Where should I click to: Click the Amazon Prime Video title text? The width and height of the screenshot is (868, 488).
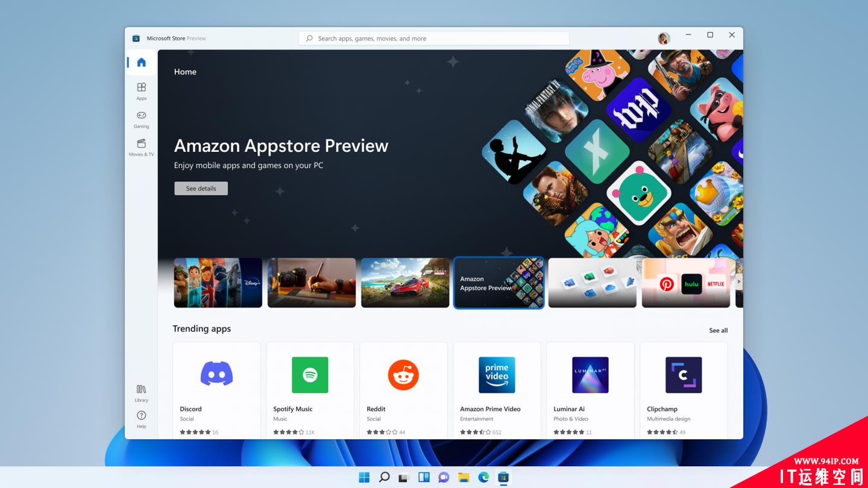click(490, 409)
